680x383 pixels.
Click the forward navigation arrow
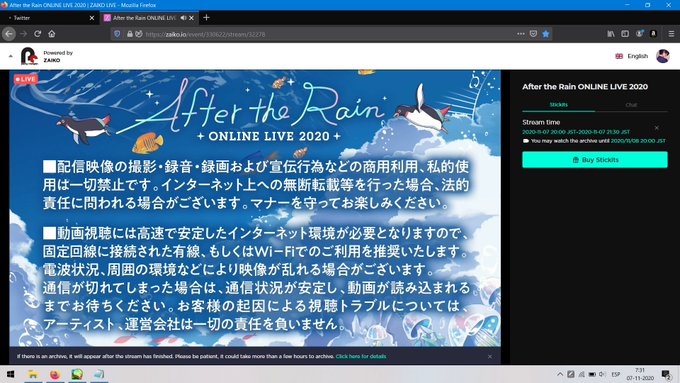click(x=23, y=34)
